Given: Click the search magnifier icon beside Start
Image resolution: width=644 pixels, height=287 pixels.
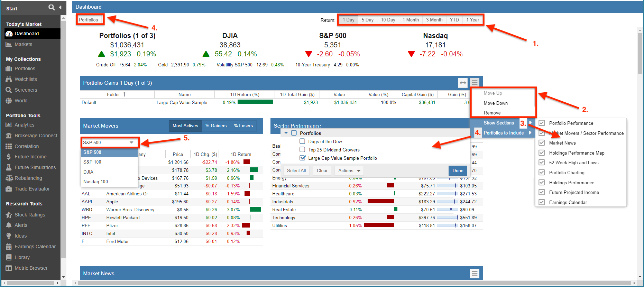Looking at the screenshot, I should pyautogui.click(x=52, y=7).
